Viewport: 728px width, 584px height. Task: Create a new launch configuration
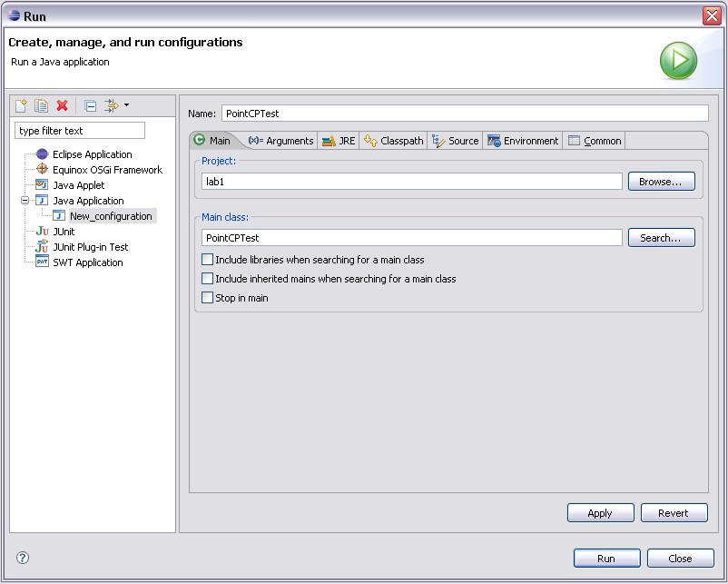[22, 105]
